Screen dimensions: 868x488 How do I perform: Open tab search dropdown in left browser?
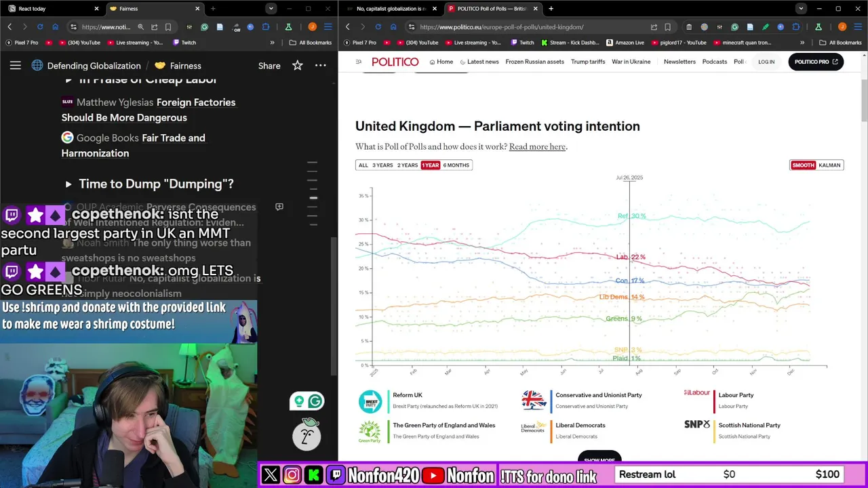(x=271, y=9)
